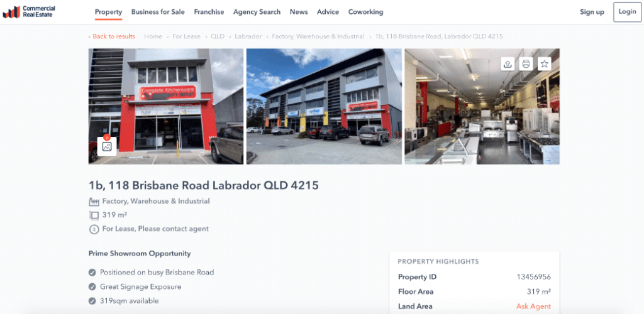
Task: Click the checkmark beside Great Signage Exposure
Action: tap(92, 286)
